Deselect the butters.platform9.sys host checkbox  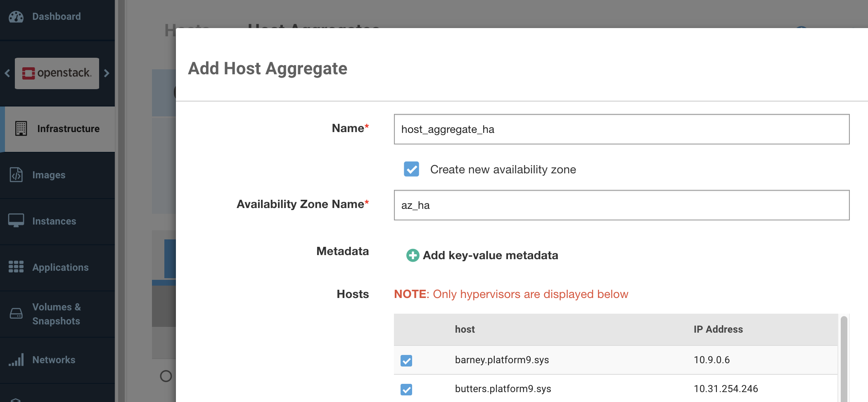406,389
